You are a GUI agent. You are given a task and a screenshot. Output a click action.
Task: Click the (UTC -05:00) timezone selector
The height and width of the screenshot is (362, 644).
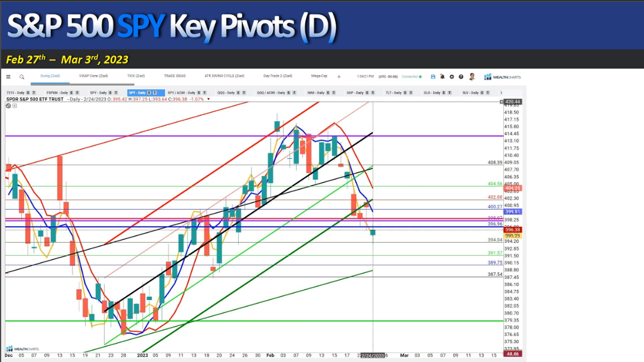[x=388, y=77]
